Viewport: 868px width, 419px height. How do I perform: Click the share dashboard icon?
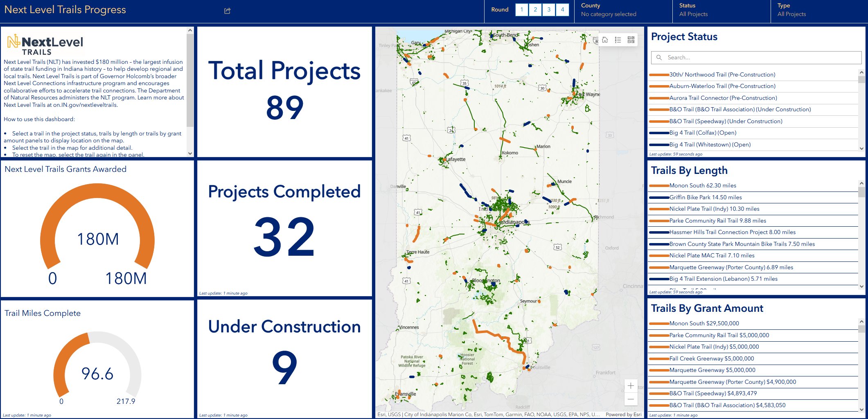tap(228, 11)
